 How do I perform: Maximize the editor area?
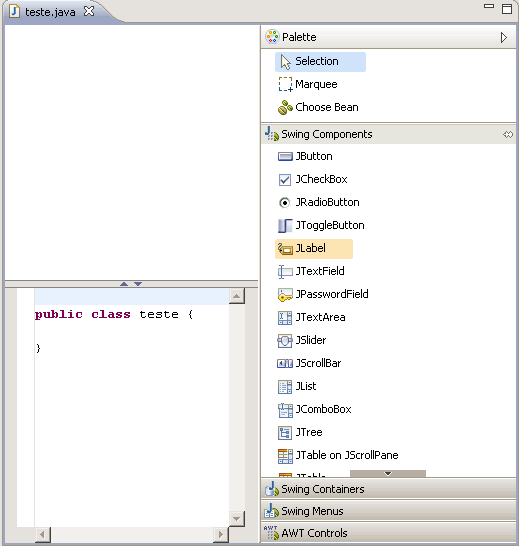pos(507,9)
